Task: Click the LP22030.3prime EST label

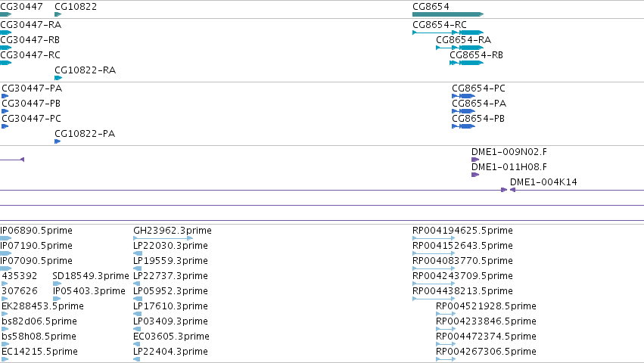Action: pyautogui.click(x=170, y=246)
